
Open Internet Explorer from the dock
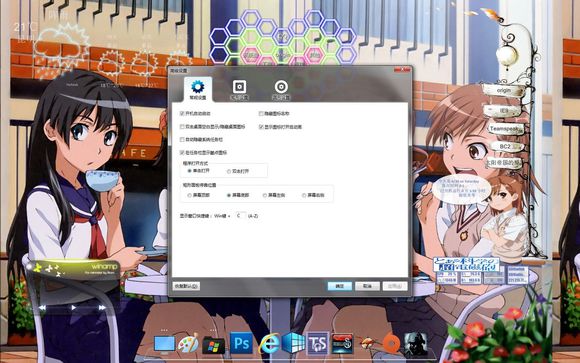tap(269, 344)
